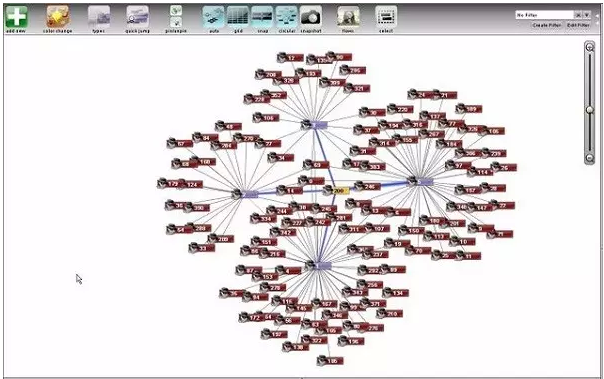Viewport: 604px width, 379px height.
Task: Click the zoom in magnifier button
Action: pyautogui.click(x=590, y=47)
